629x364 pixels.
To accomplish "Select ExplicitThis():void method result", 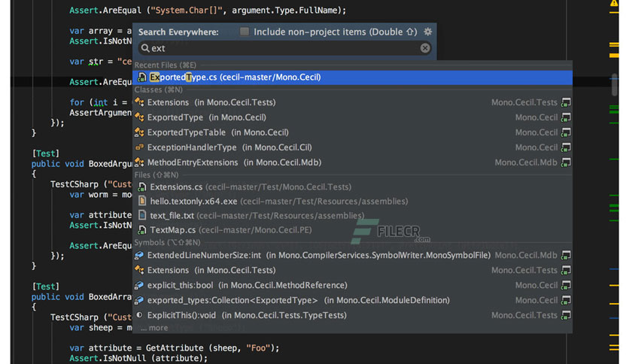I will click(352, 316).
